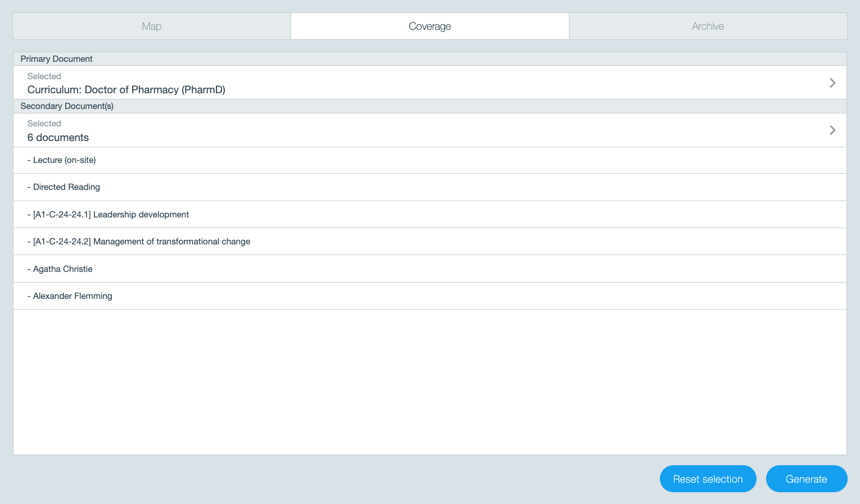This screenshot has height=504, width=860.
Task: Select Directed Reading row
Action: click(430, 187)
